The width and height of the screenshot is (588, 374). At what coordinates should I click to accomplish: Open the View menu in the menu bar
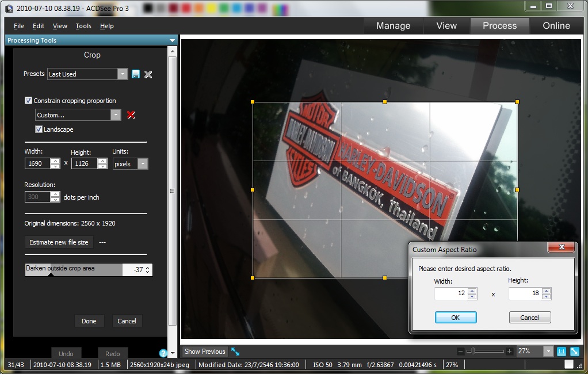click(x=60, y=26)
